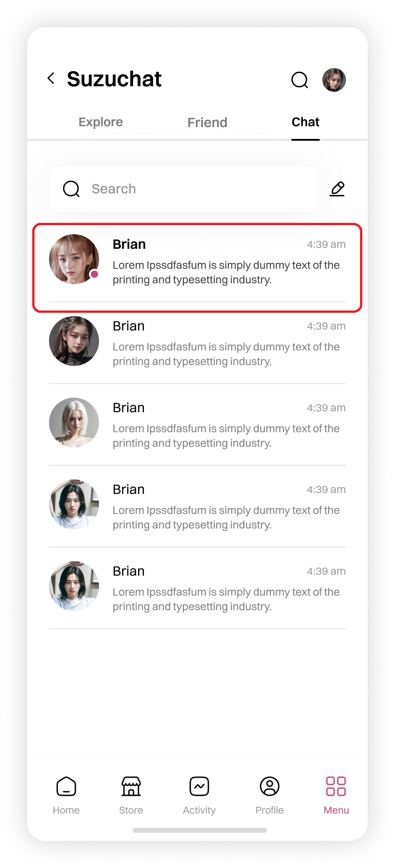Viewport: 395px width, 868px height.
Task: Compose new message with pencil icon
Action: coord(337,189)
